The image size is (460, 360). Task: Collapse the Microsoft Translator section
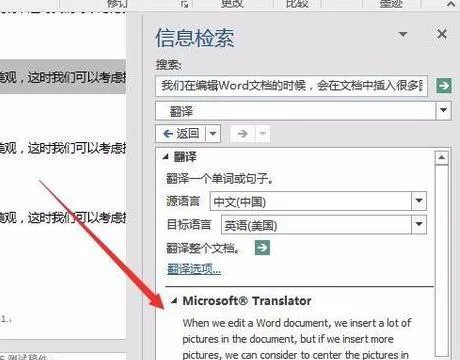tap(174, 301)
